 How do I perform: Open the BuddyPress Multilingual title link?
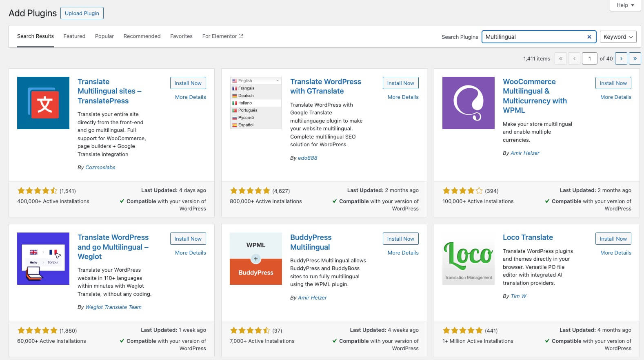(311, 242)
